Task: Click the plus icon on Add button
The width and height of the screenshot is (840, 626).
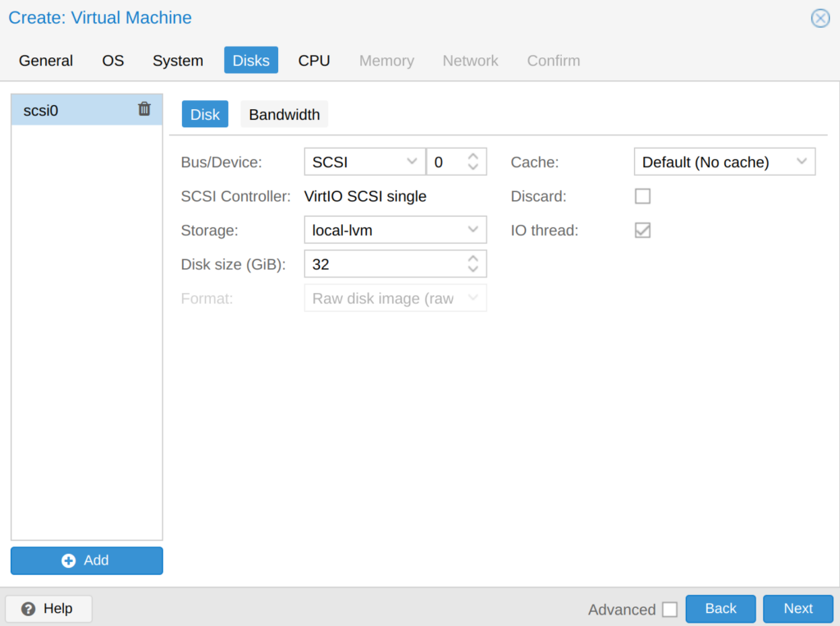Action: click(x=68, y=560)
